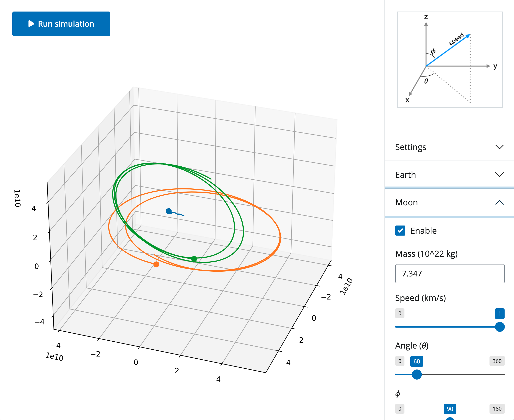Click the green dot marker in plot
The width and height of the screenshot is (514, 420).
tap(194, 259)
